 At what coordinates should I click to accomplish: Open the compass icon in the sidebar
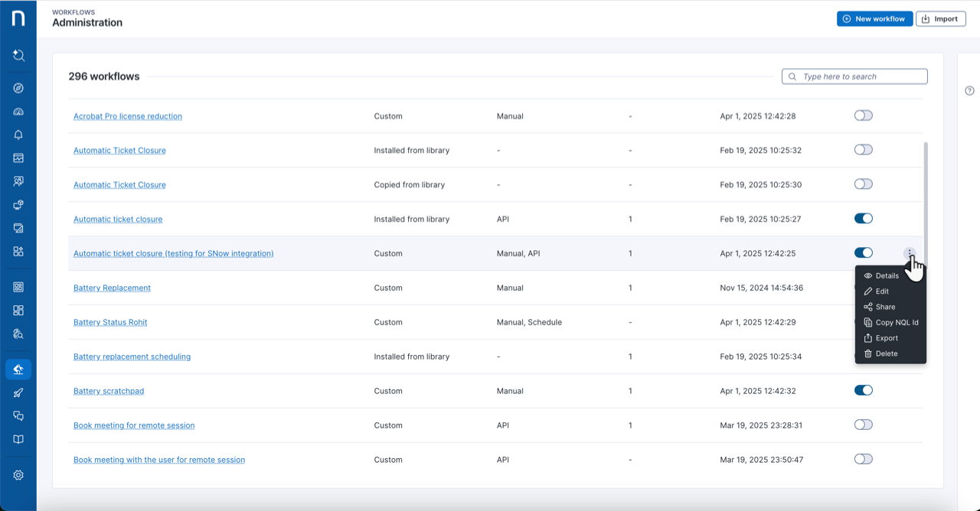tap(18, 88)
